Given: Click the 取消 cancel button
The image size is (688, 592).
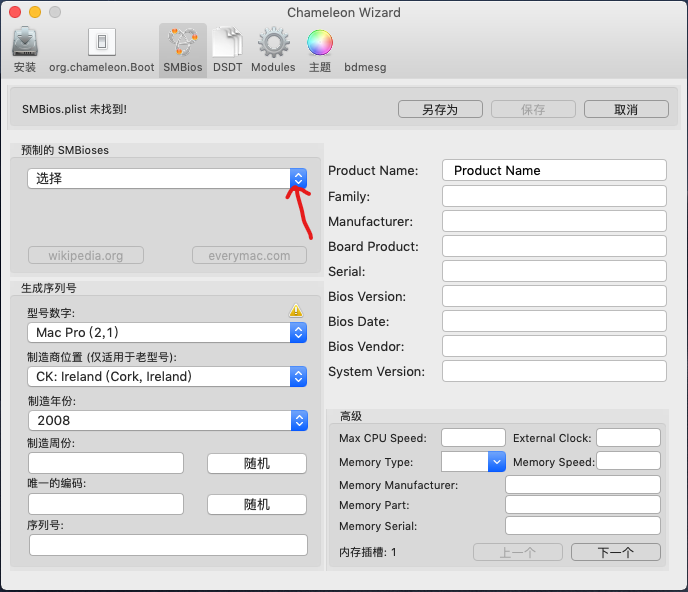Looking at the screenshot, I should coord(626,109).
